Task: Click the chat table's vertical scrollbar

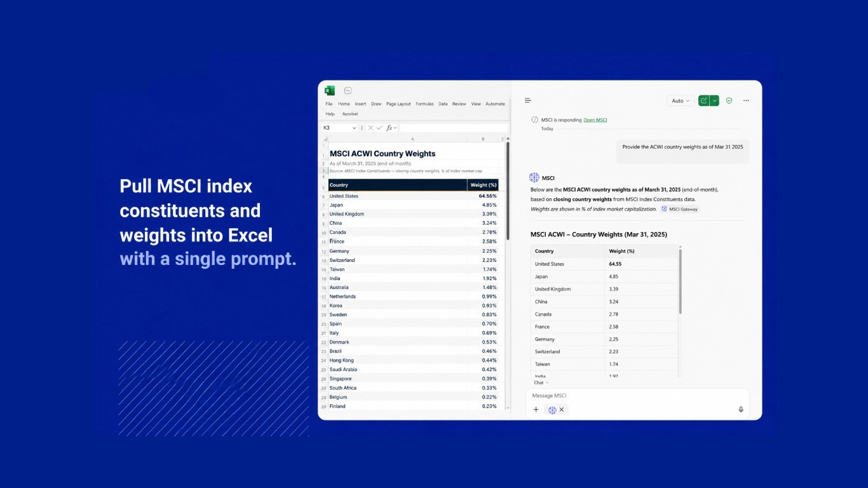Action: point(681,281)
